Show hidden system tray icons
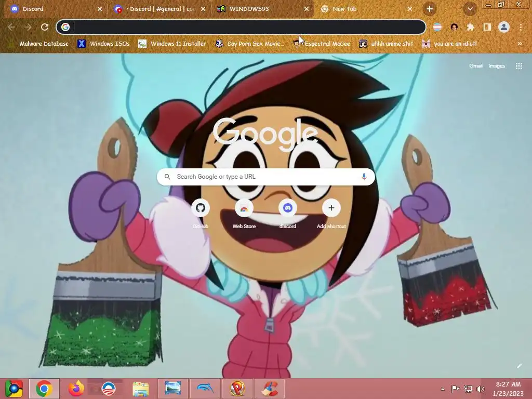This screenshot has height=399, width=532. pyautogui.click(x=443, y=389)
